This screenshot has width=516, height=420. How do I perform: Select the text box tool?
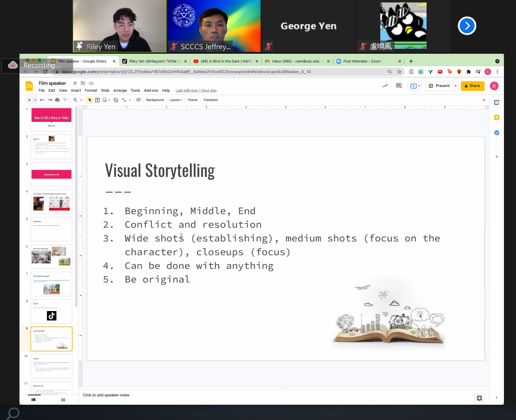pos(97,100)
